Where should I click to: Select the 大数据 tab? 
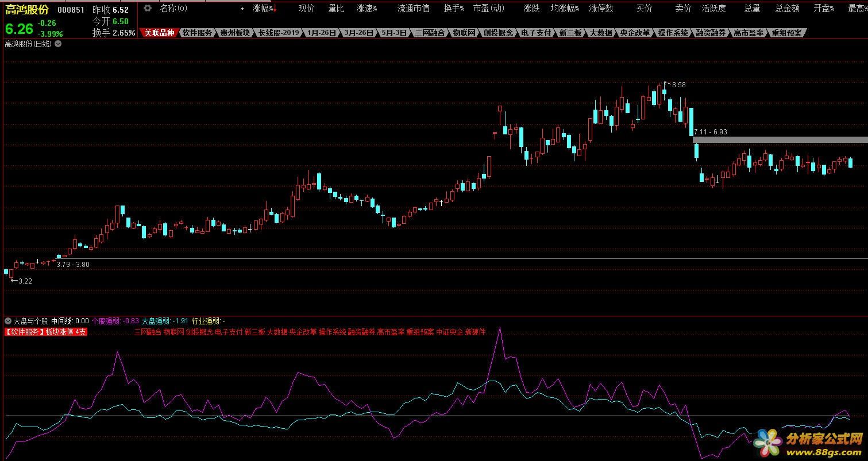[x=601, y=33]
